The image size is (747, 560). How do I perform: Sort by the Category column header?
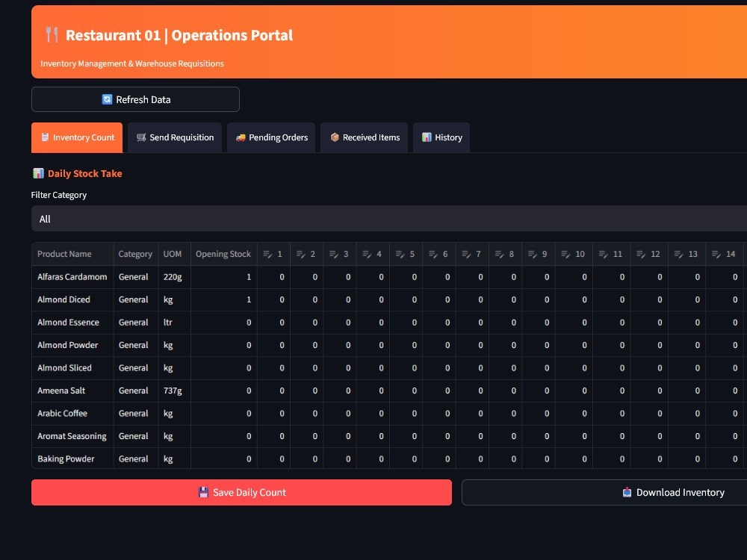click(x=136, y=255)
